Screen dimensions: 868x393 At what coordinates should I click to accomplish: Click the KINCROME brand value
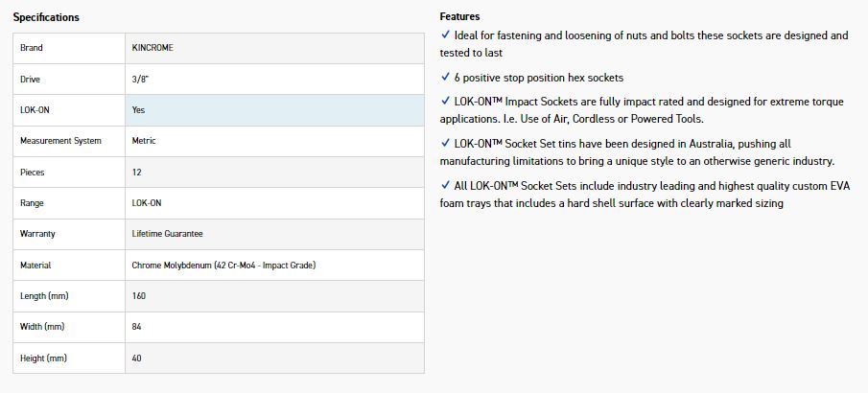pos(151,47)
